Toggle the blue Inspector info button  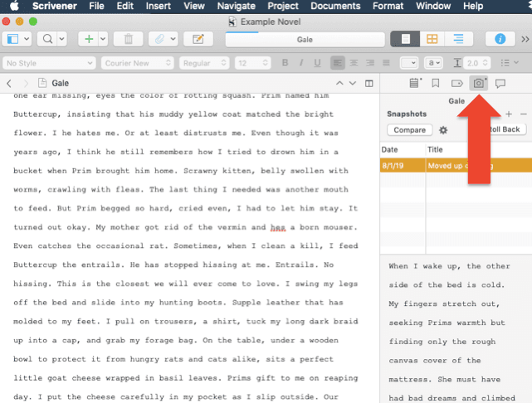coord(500,39)
